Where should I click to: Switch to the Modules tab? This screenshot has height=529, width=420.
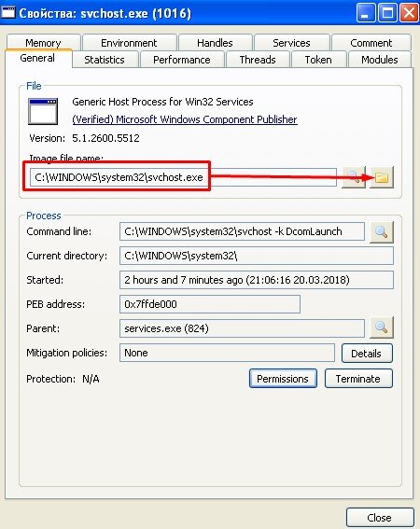click(x=380, y=60)
